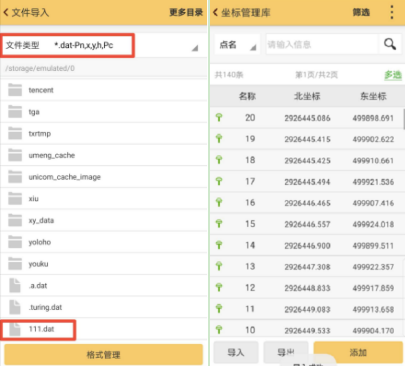Open the tencent folder icon
Viewport: 405px width, 366px height.
tap(15, 90)
